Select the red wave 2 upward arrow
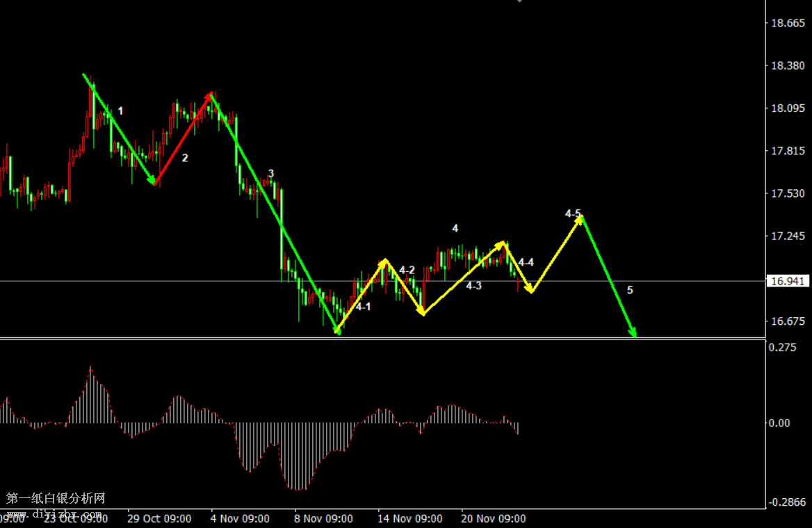The image size is (812, 528). pos(182,139)
